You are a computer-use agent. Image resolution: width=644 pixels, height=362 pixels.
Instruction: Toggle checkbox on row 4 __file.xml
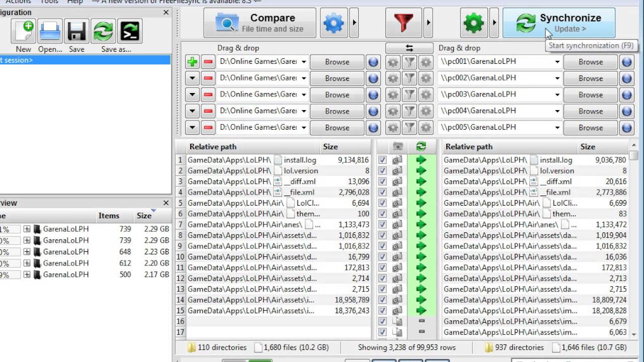(382, 192)
